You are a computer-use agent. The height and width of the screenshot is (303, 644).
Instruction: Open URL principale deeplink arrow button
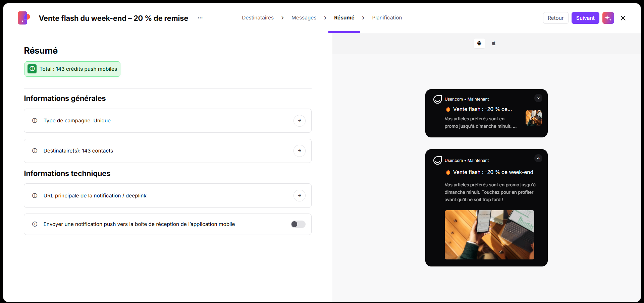click(300, 196)
